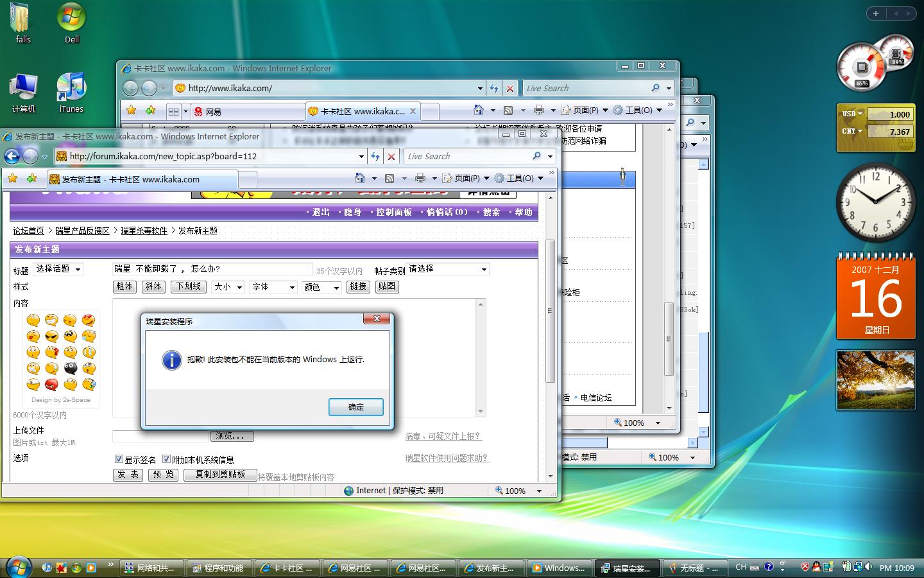This screenshot has width=924, height=578.
Task: Toggle the 显示签名 checkbox
Action: coord(119,459)
